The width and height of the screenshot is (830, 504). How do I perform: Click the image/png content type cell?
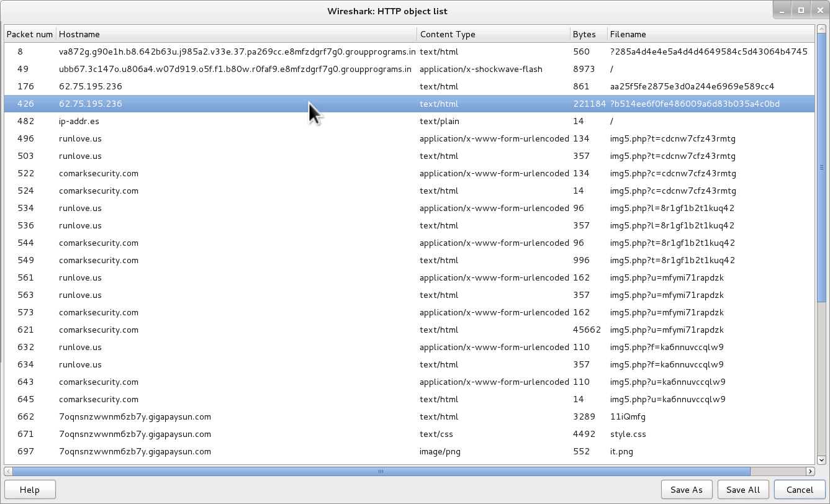tap(440, 451)
